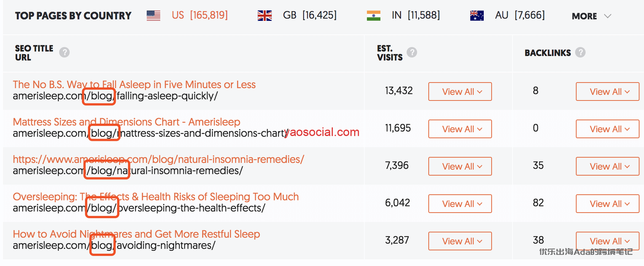The width and height of the screenshot is (644, 266).
Task: Open 'How to Avoid Nightmares' article link
Action: (x=136, y=234)
